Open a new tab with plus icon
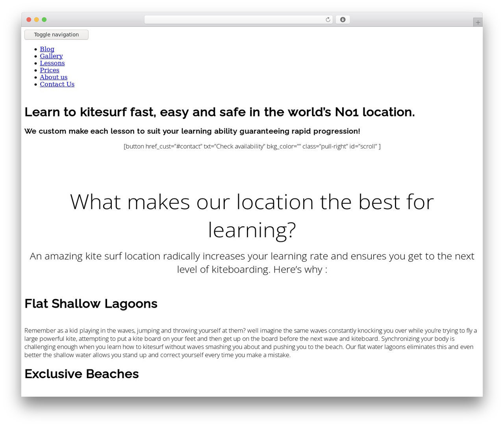 (478, 22)
